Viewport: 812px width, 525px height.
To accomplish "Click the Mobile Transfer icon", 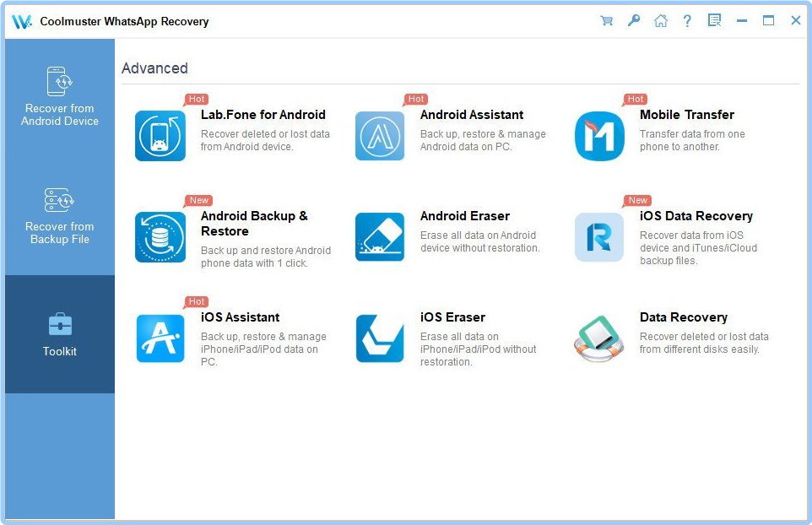I will click(x=599, y=136).
